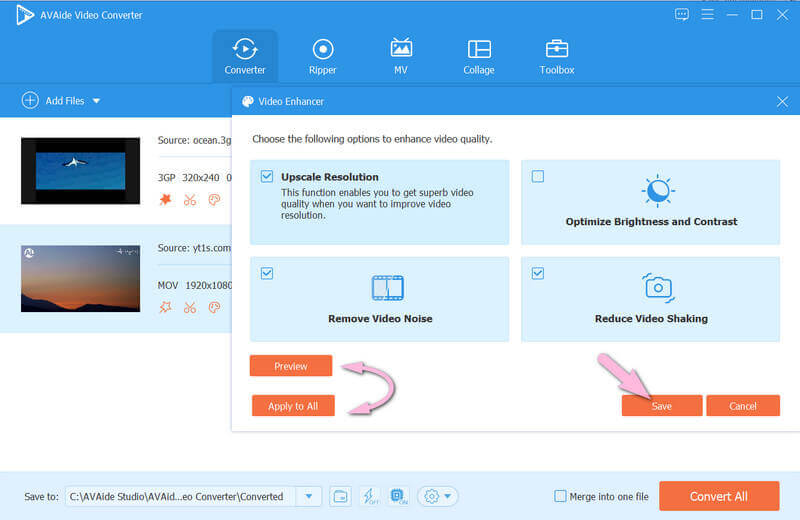The height and width of the screenshot is (520, 800).
Task: Click the 'Source: yt1s.com' text
Action: [194, 248]
